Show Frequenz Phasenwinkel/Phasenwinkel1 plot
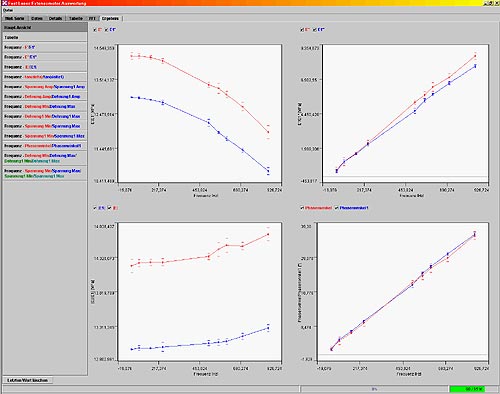The image size is (500, 394). pos(45,146)
